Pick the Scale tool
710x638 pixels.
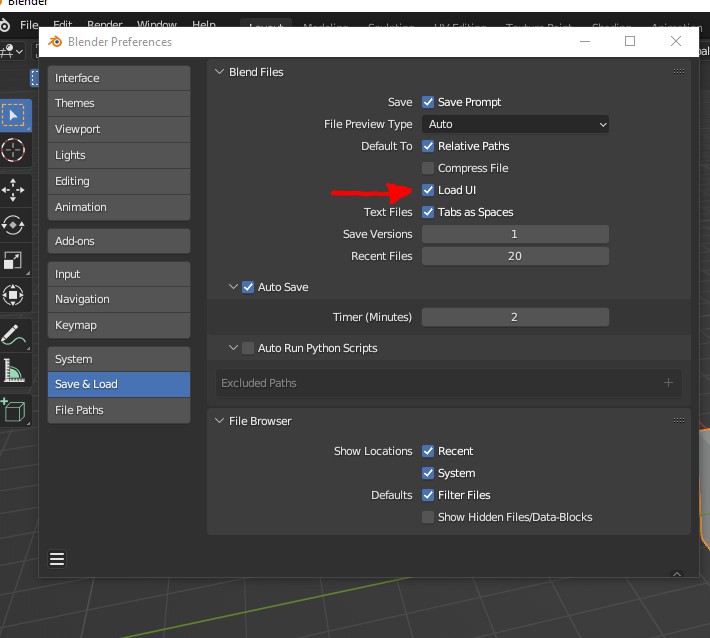click(14, 260)
